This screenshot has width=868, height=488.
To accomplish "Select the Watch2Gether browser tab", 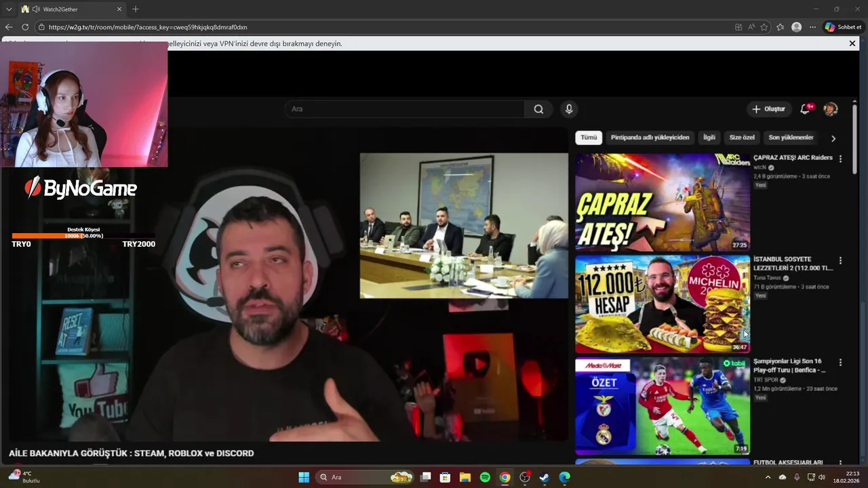I will coord(71,9).
